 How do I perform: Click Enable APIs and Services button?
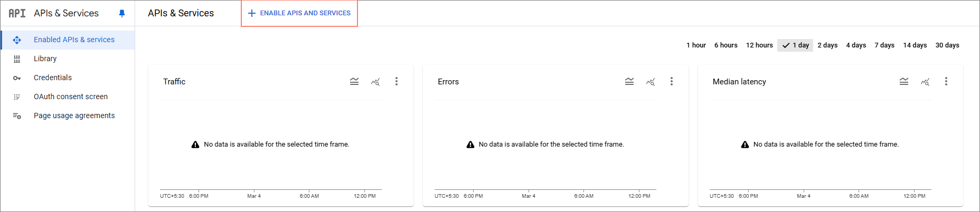(299, 13)
